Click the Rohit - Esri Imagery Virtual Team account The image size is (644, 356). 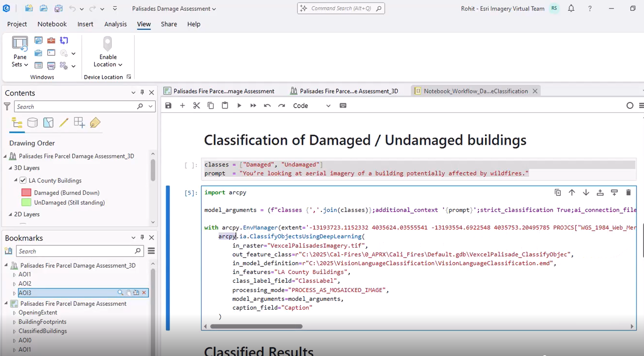502,8
